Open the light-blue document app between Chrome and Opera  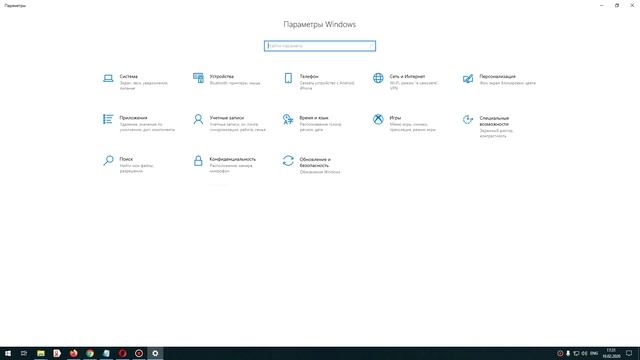coord(106,353)
